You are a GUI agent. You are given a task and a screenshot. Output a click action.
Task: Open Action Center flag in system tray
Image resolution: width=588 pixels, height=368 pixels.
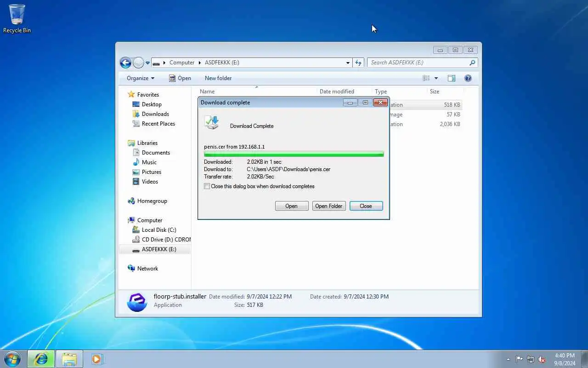point(519,359)
